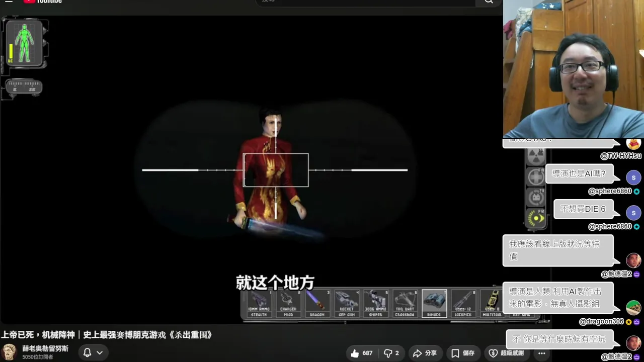Toggle the F11 robot-face augmentation

click(x=535, y=198)
